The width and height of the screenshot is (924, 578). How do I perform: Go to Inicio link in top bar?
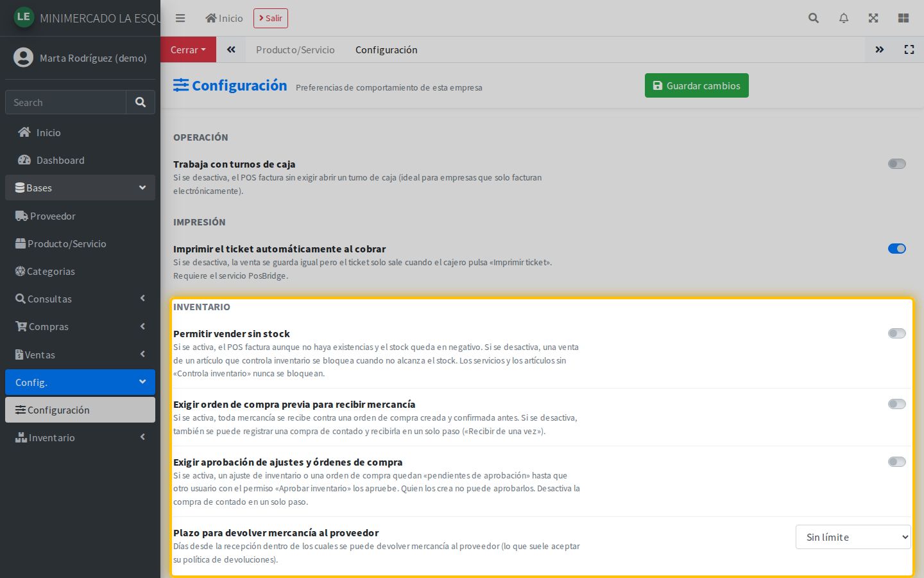pyautogui.click(x=224, y=18)
